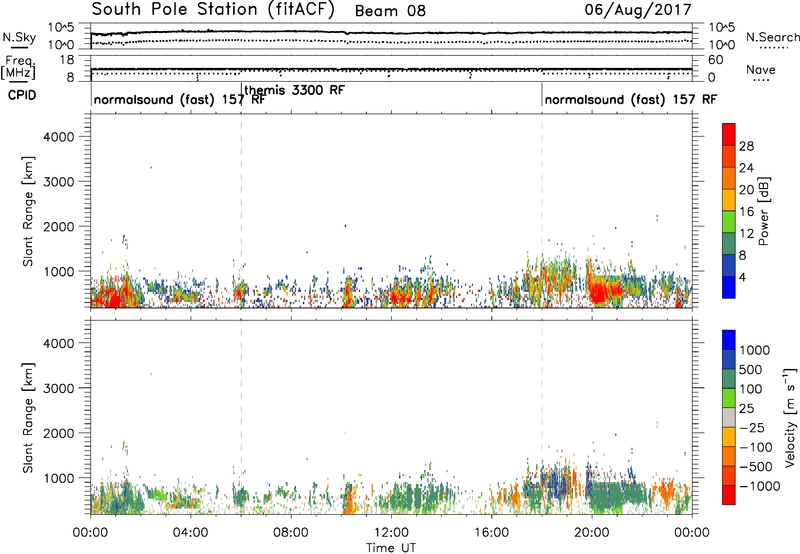Click the Time UT axis title

coord(391,548)
